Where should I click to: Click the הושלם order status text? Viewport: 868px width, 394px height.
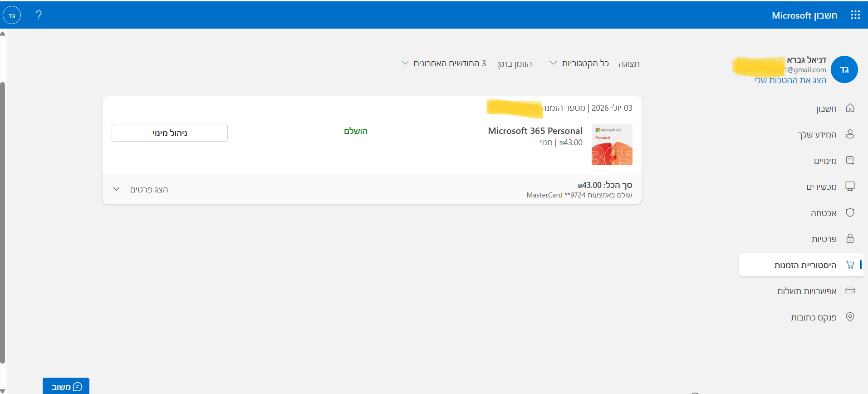pos(356,131)
